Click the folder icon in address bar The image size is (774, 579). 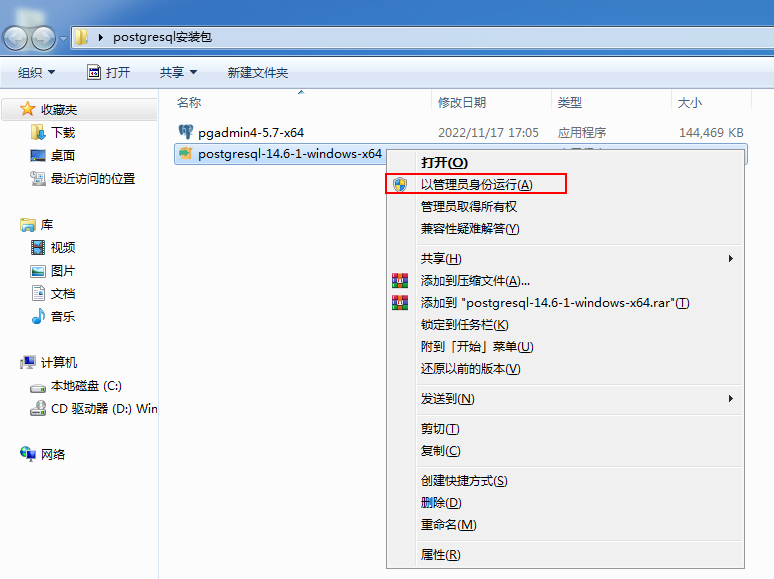click(x=81, y=37)
